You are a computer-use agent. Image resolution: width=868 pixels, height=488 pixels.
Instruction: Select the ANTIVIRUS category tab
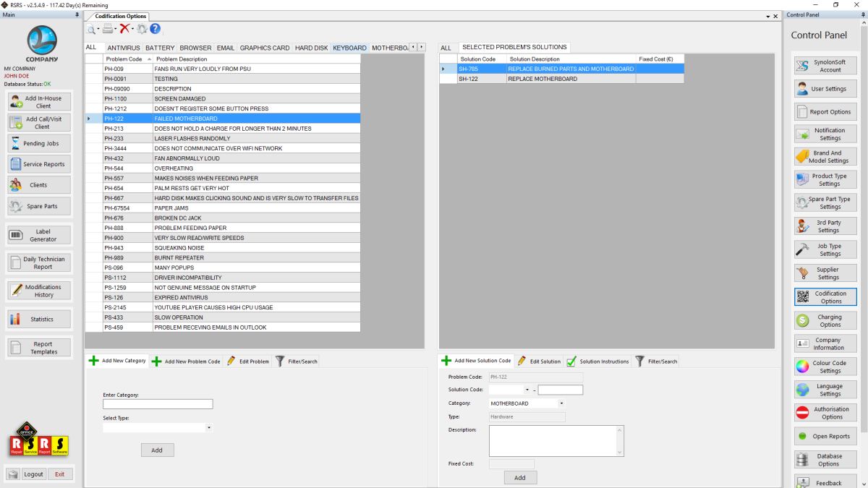point(124,48)
